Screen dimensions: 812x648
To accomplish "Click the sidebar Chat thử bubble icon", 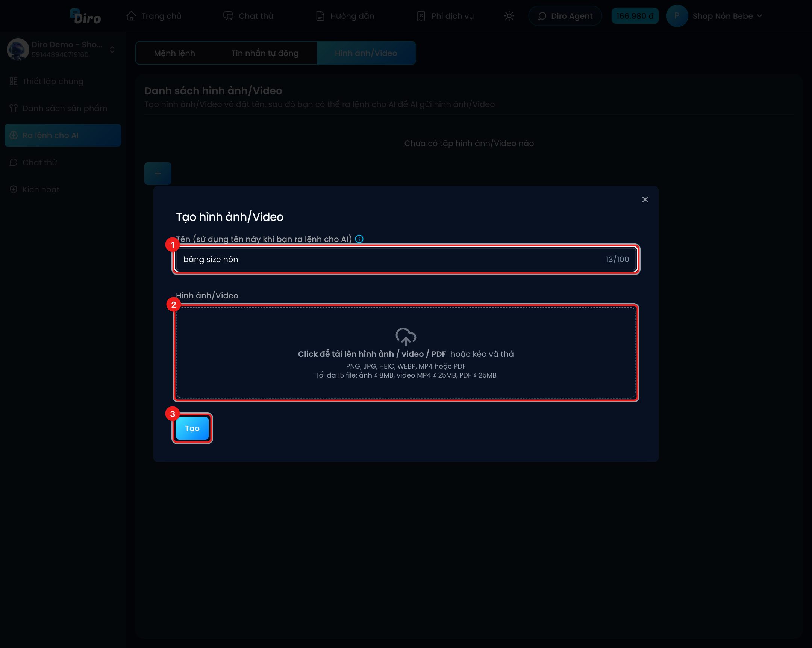I will click(14, 163).
